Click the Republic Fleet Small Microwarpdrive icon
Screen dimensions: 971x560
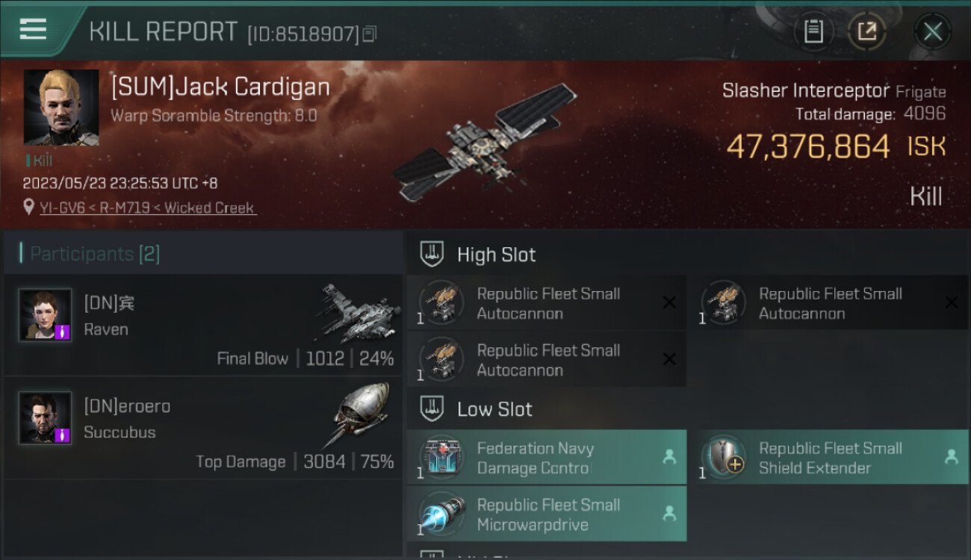click(441, 514)
